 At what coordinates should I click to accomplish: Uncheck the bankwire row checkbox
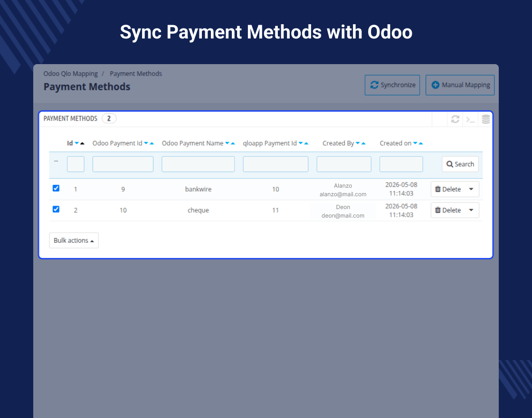tap(56, 188)
